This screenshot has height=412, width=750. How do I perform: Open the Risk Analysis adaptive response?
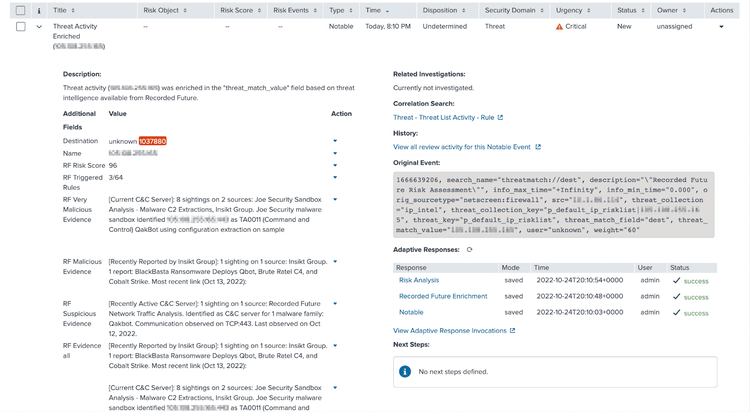419,281
